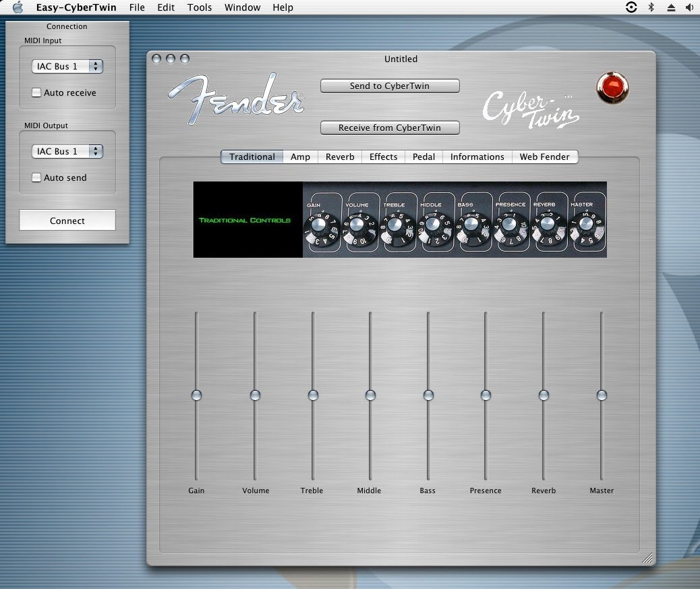The height and width of the screenshot is (589, 700).
Task: Click the Presence slider handle
Action: pyautogui.click(x=486, y=395)
